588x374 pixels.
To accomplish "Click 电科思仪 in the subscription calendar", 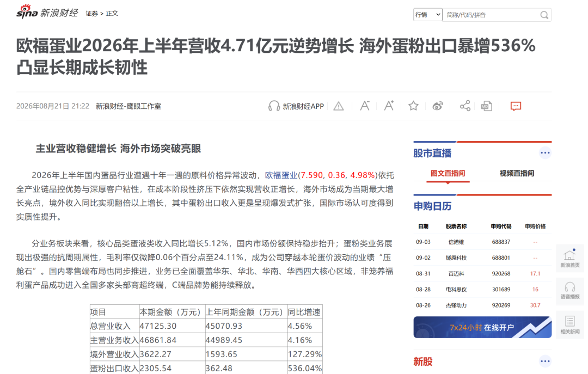I will (456, 289).
